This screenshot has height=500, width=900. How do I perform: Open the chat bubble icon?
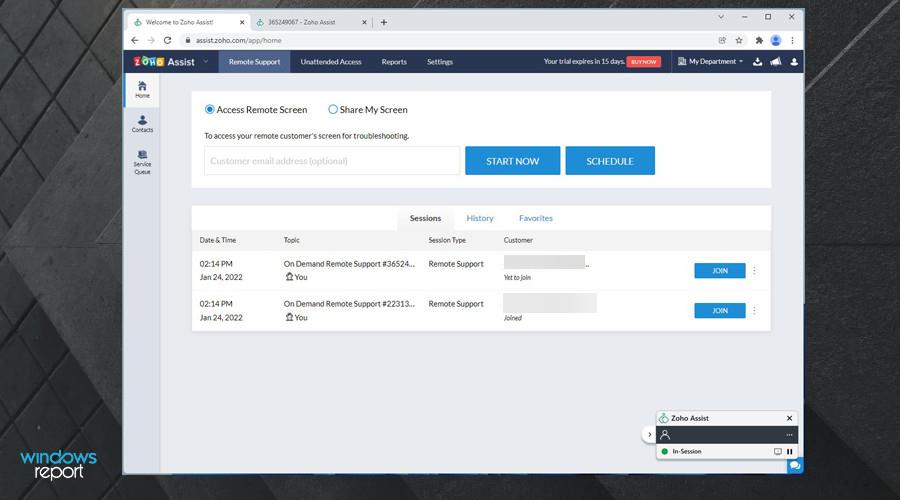pyautogui.click(x=795, y=466)
